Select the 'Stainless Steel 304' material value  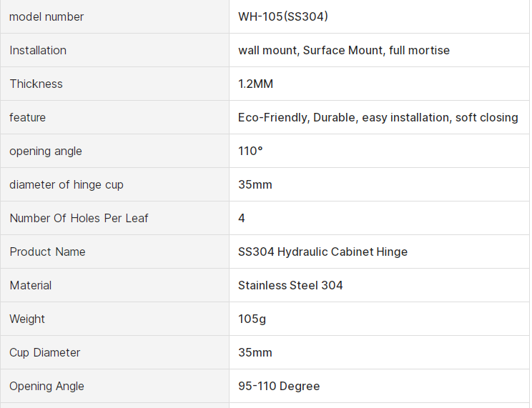coord(290,285)
